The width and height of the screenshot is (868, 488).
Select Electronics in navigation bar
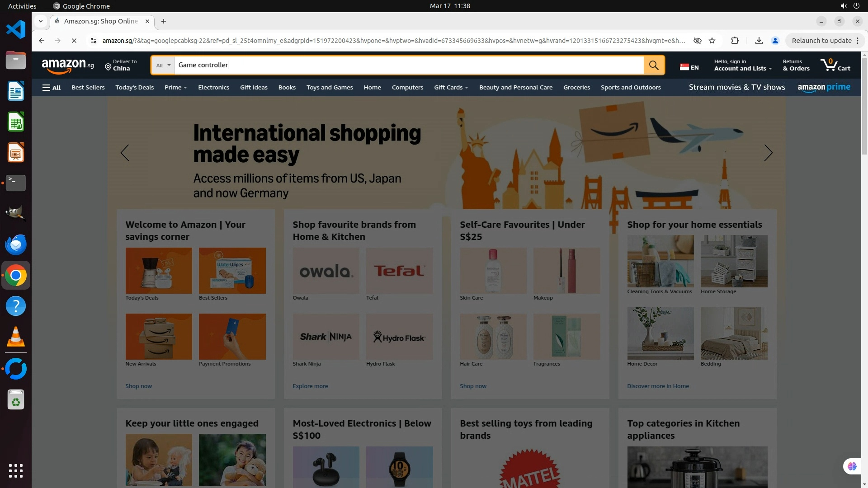point(213,88)
